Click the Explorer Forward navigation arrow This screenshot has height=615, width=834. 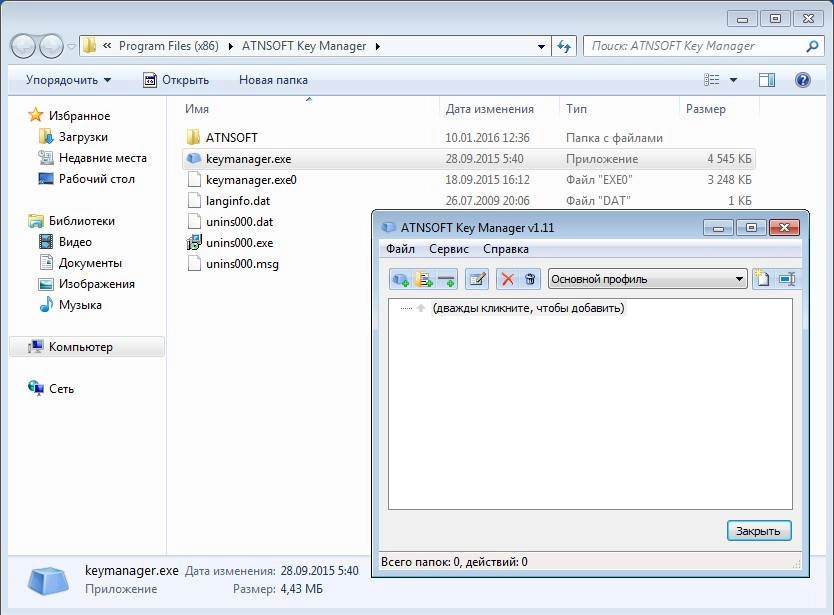(x=52, y=46)
